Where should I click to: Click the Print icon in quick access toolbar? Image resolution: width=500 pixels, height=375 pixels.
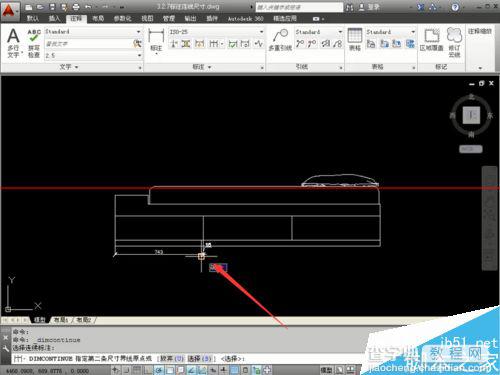(x=76, y=7)
